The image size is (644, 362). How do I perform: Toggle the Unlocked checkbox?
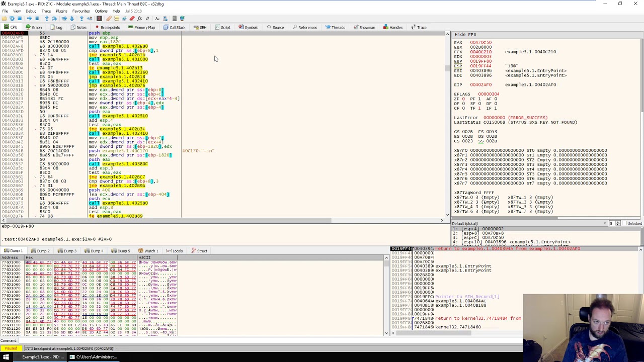tap(624, 223)
